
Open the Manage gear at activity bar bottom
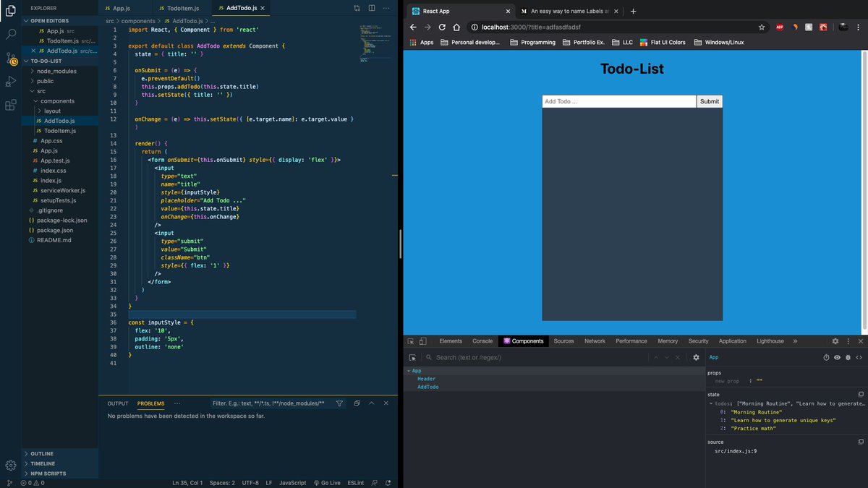[11, 465]
